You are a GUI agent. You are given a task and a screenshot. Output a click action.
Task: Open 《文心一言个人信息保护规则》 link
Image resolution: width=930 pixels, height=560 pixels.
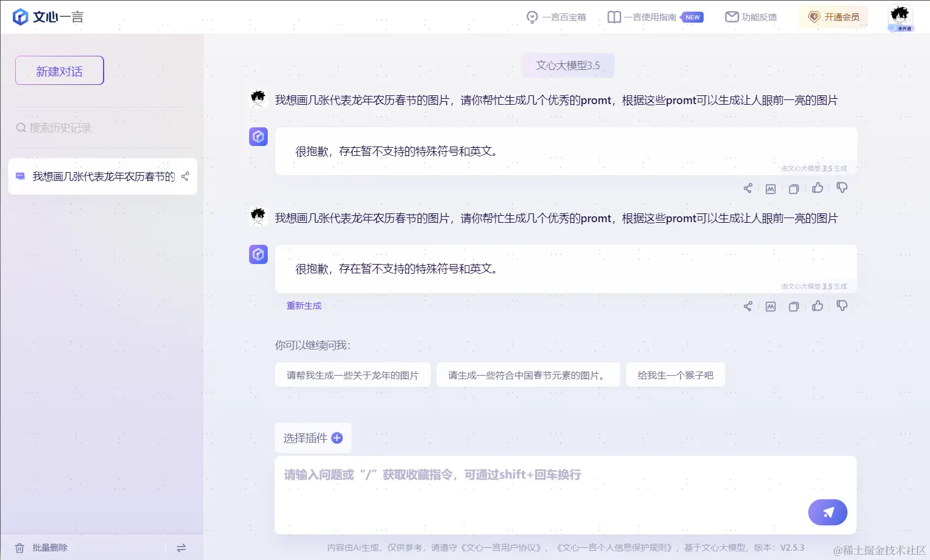[613, 548]
